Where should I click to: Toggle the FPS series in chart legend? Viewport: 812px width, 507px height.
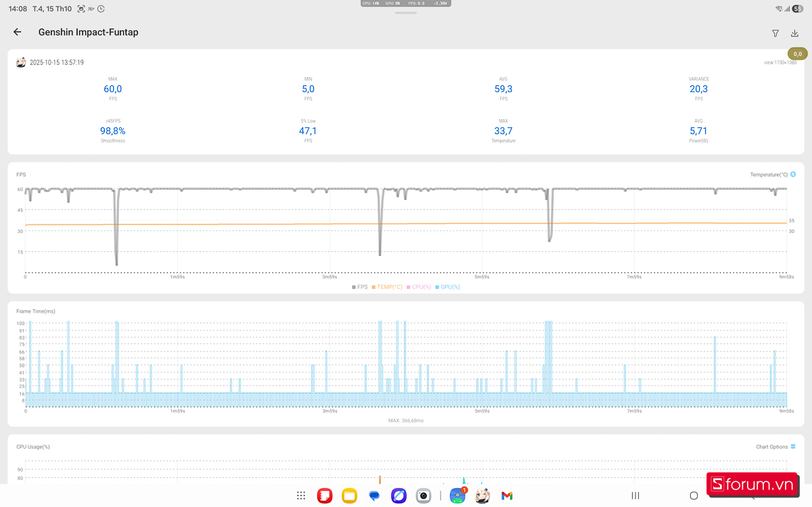point(360,287)
